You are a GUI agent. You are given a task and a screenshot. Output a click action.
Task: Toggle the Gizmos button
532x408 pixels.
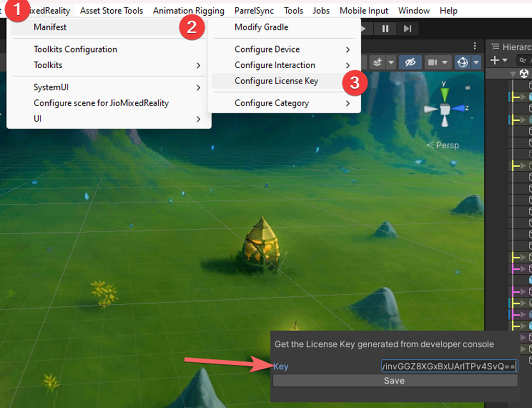[x=463, y=62]
